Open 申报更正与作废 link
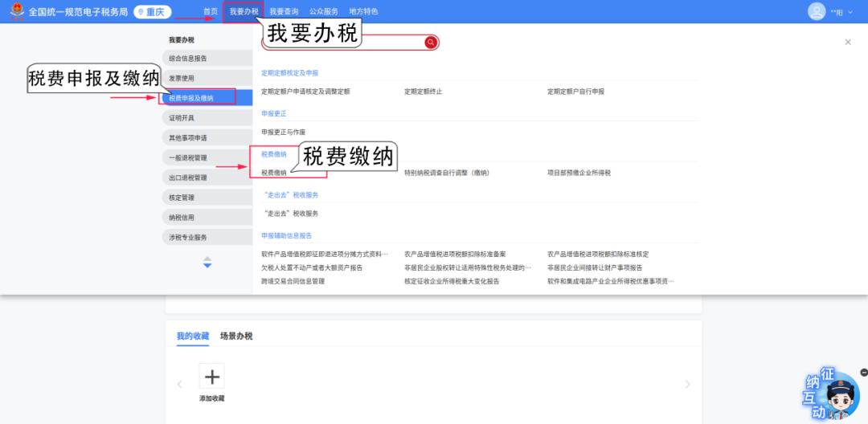 pyautogui.click(x=284, y=132)
